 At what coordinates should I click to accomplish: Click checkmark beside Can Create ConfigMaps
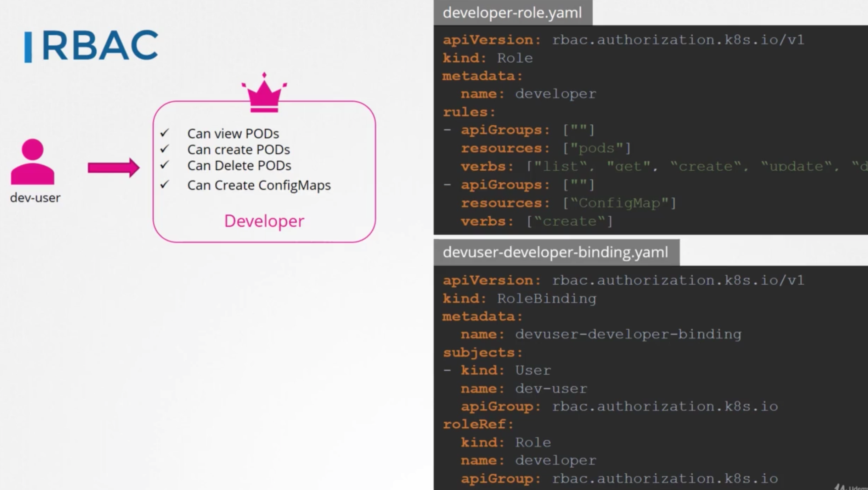164,184
